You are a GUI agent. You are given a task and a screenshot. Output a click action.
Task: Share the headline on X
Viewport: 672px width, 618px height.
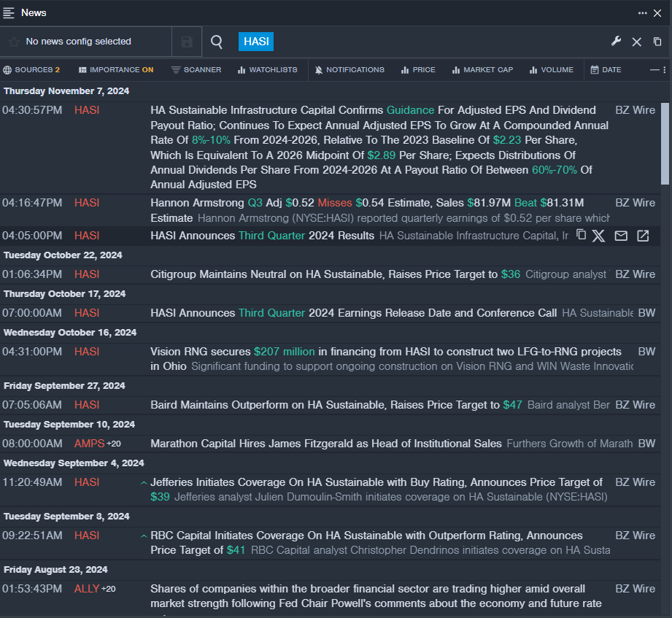coord(598,236)
